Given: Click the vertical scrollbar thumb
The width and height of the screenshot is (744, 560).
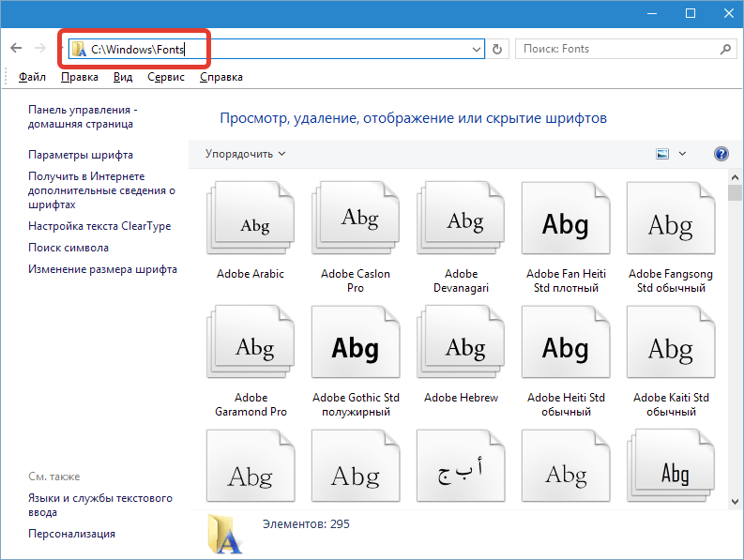Looking at the screenshot, I should 735,192.
